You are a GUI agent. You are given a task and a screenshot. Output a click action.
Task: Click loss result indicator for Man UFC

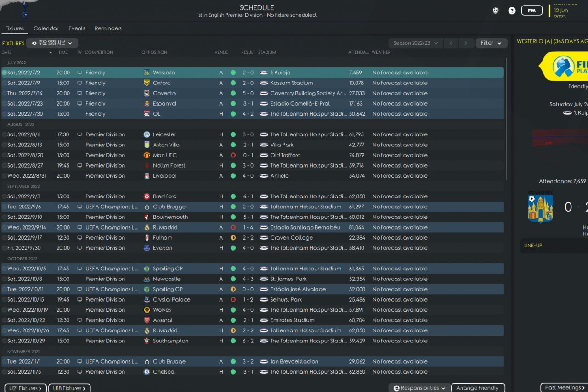pyautogui.click(x=233, y=155)
